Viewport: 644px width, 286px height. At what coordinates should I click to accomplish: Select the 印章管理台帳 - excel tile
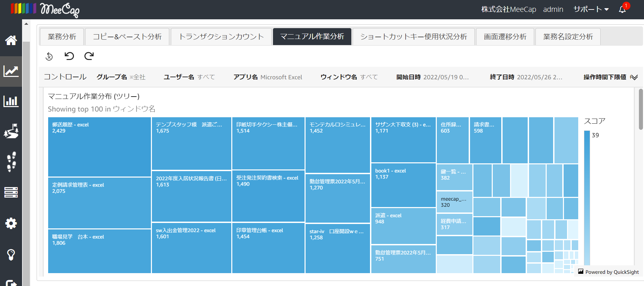pos(268,248)
